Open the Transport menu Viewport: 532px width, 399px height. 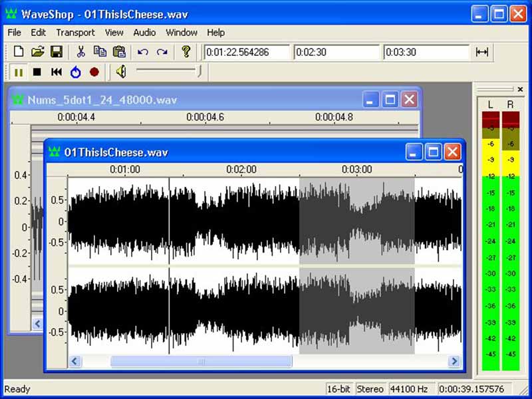[75, 32]
